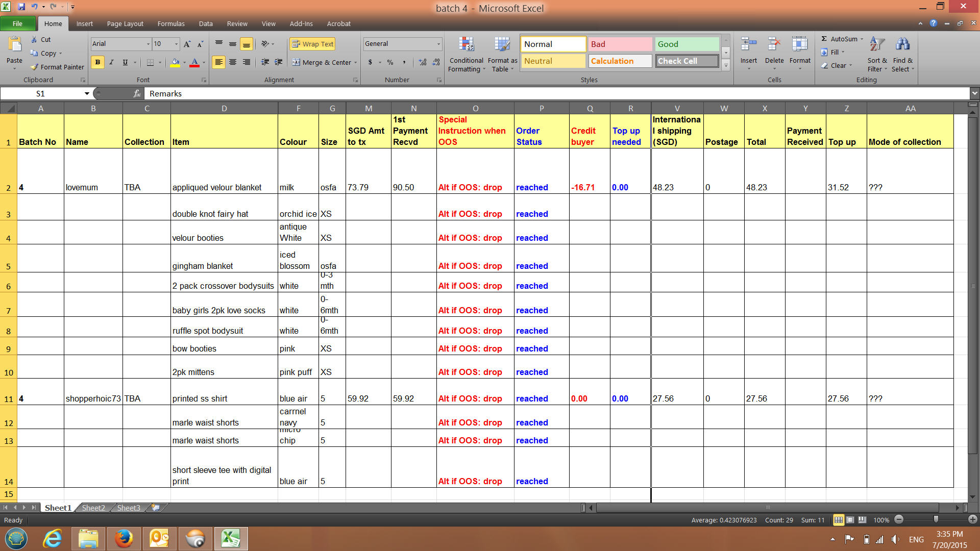This screenshot has height=551, width=980.
Task: Expand the Number Format General dropdown
Action: click(438, 44)
